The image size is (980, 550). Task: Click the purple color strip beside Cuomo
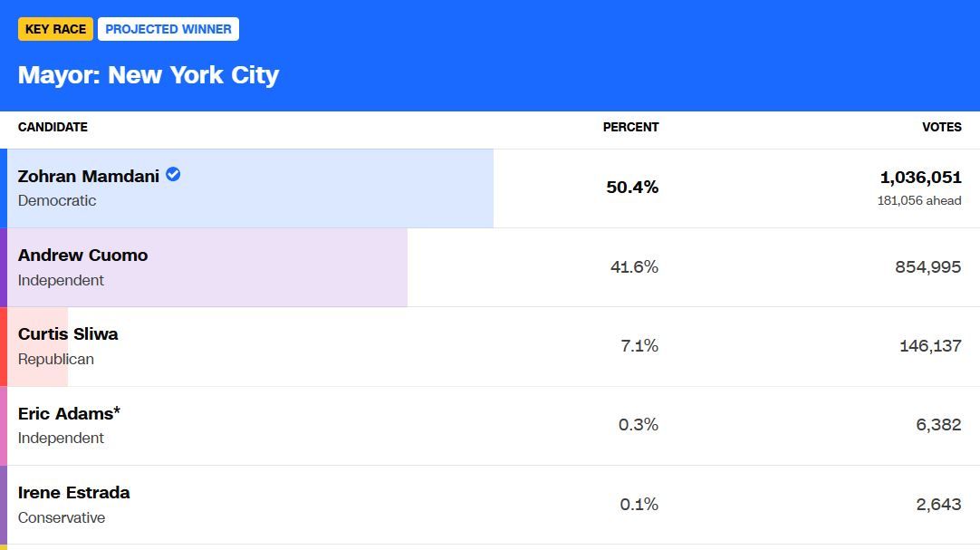point(4,267)
